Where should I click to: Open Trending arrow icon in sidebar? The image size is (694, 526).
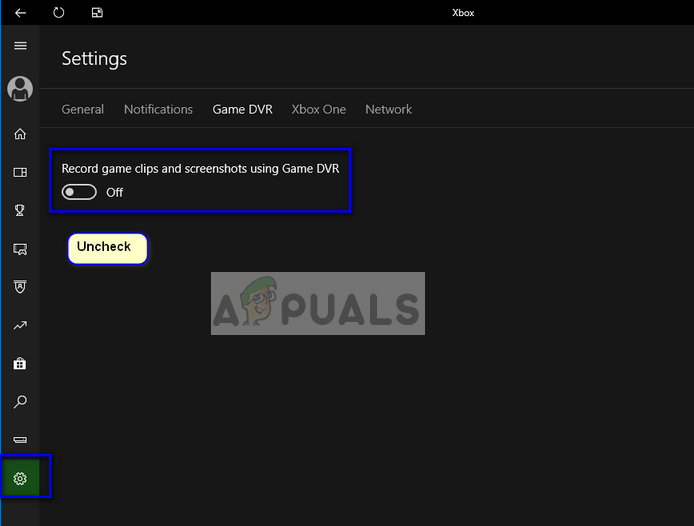(20, 325)
